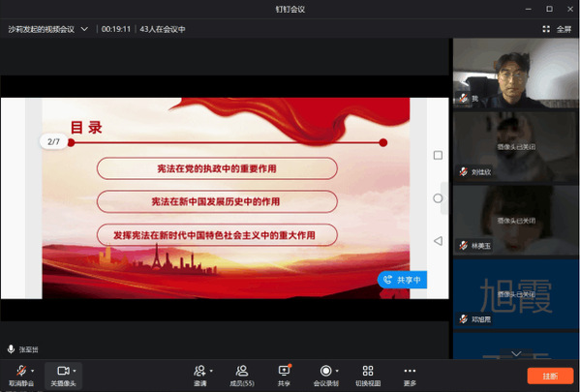The image size is (580, 392).
Task: Show more participants with down chevron
Action: point(516,353)
